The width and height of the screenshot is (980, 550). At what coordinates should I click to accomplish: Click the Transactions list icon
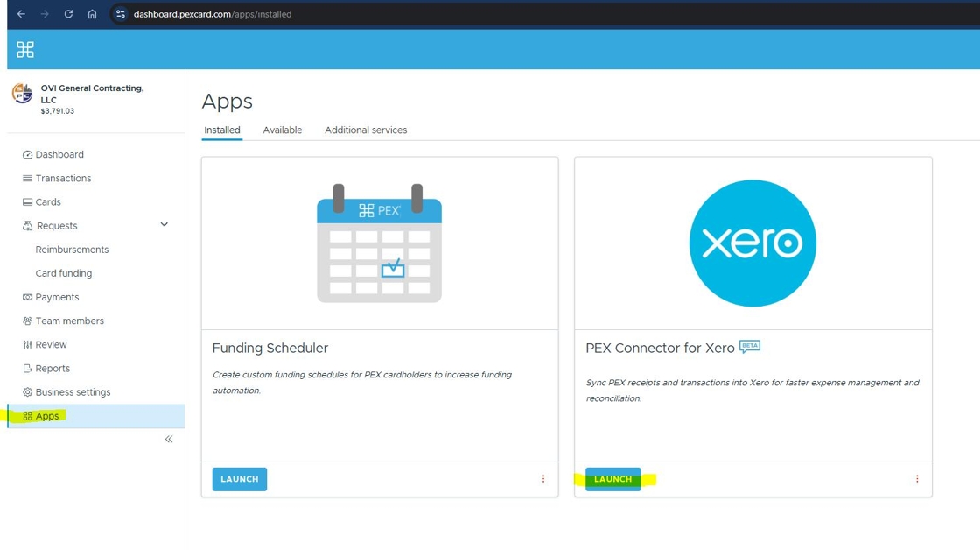(x=27, y=179)
